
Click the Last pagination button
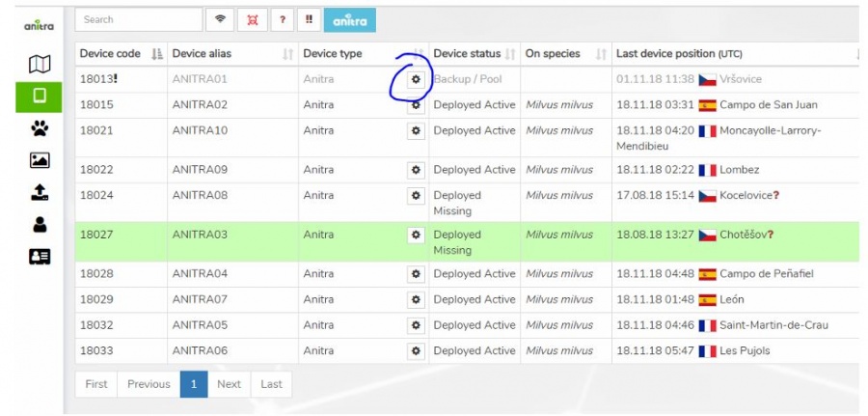[x=271, y=384]
